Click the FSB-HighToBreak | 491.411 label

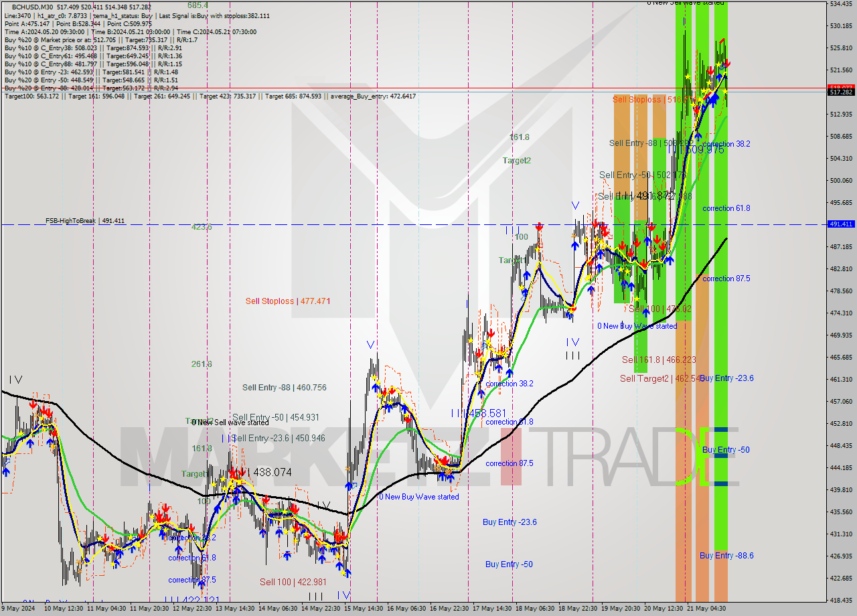click(85, 220)
